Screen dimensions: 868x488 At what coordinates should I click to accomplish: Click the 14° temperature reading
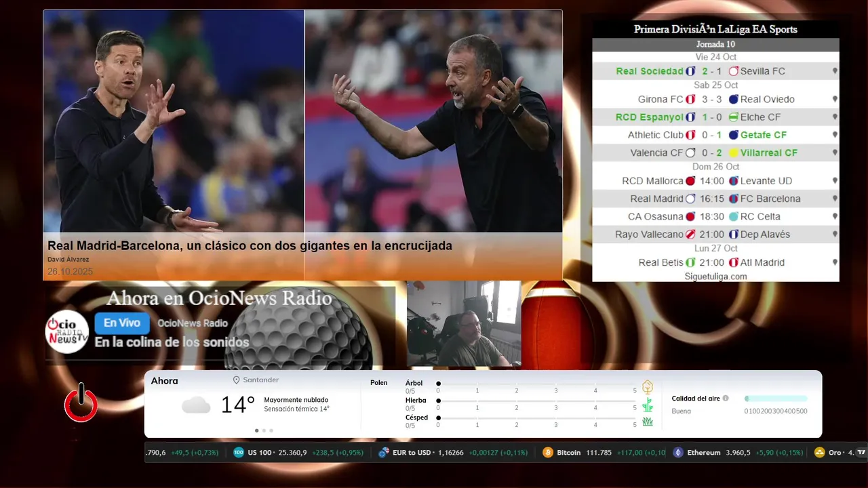tap(237, 405)
